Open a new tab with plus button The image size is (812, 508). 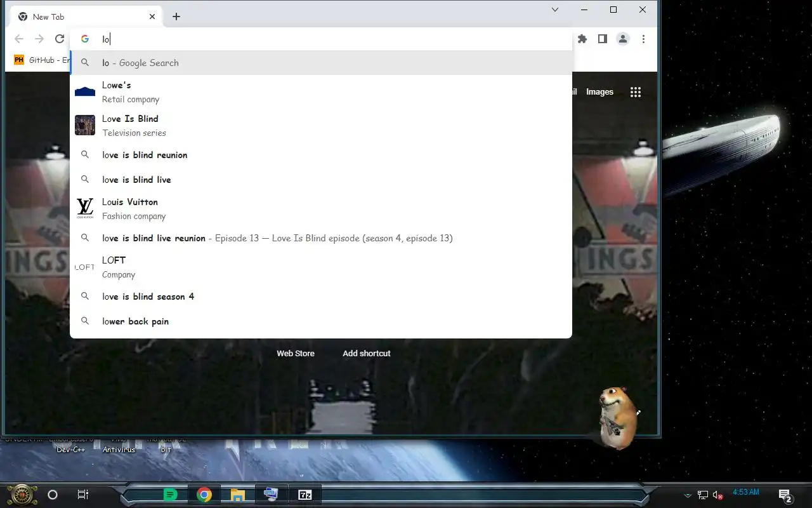point(176,17)
